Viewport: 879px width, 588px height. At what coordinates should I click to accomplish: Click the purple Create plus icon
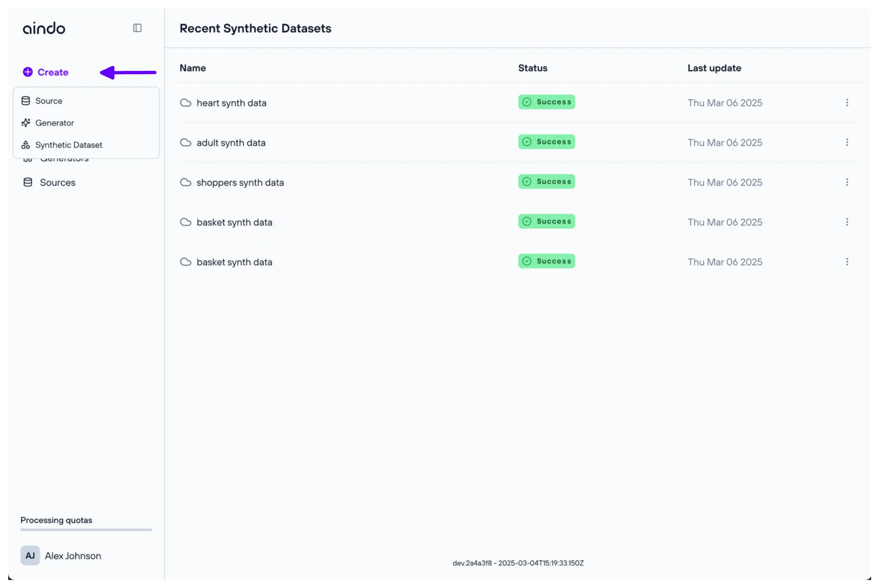tap(28, 72)
